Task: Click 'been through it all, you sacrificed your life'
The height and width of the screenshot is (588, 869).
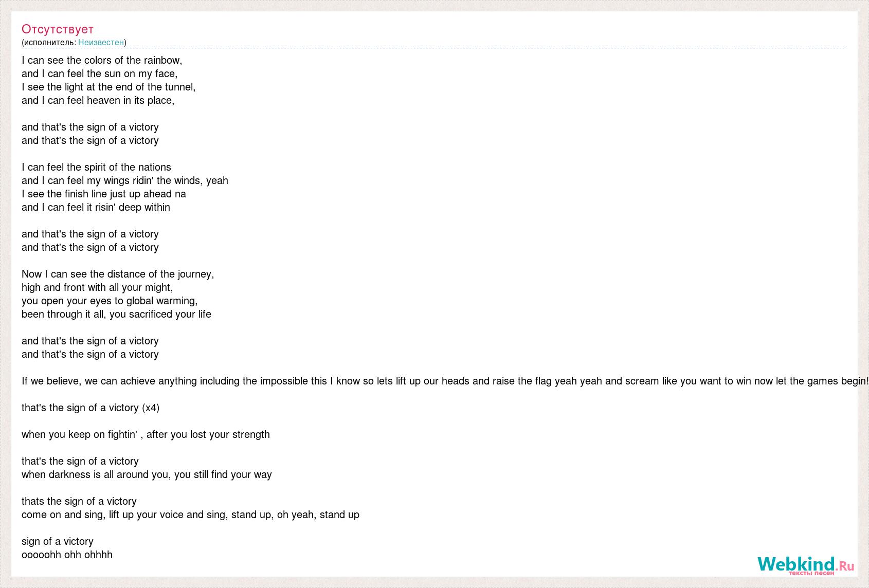Action: tap(116, 314)
